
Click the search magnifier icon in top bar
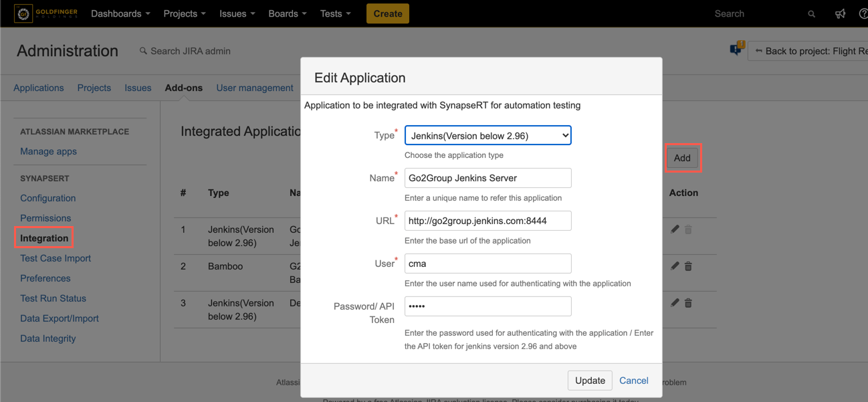tap(811, 14)
